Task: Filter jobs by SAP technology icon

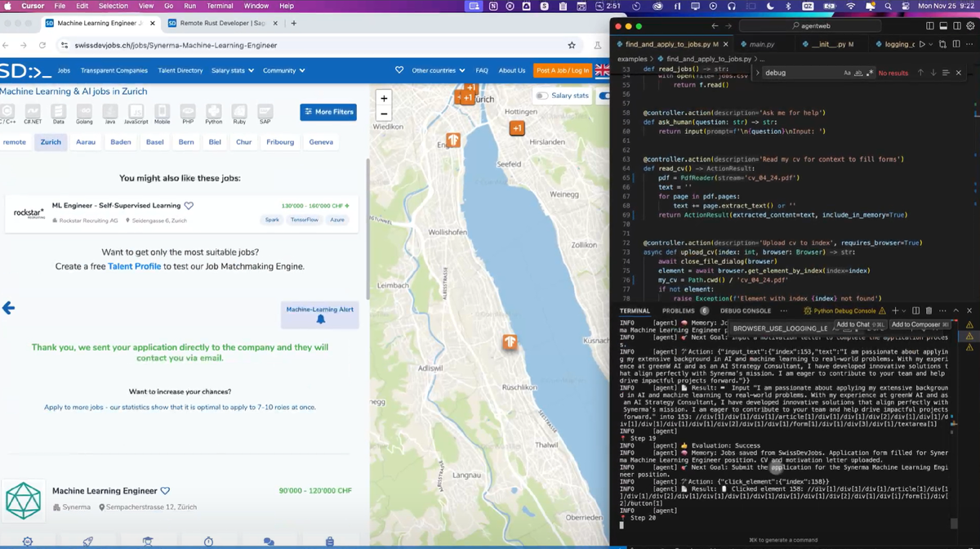Action: click(x=265, y=113)
